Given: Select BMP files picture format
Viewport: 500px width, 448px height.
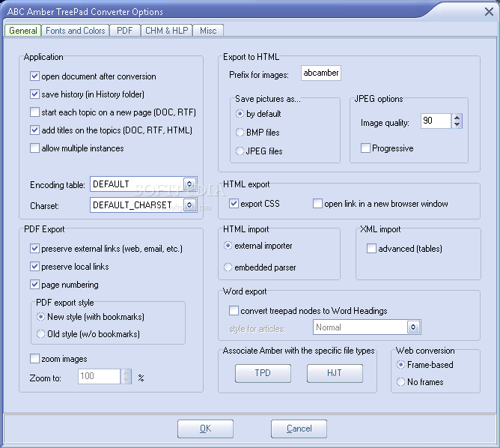Looking at the screenshot, I should point(240,132).
